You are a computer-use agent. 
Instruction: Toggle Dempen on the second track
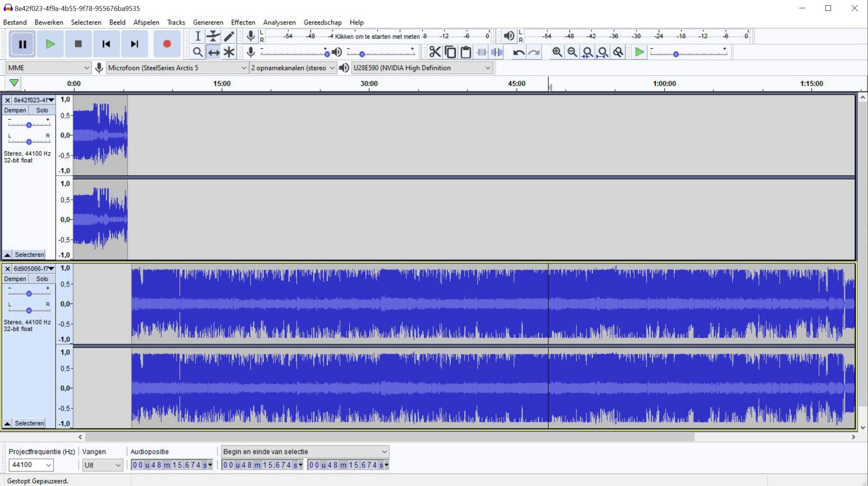(x=15, y=279)
